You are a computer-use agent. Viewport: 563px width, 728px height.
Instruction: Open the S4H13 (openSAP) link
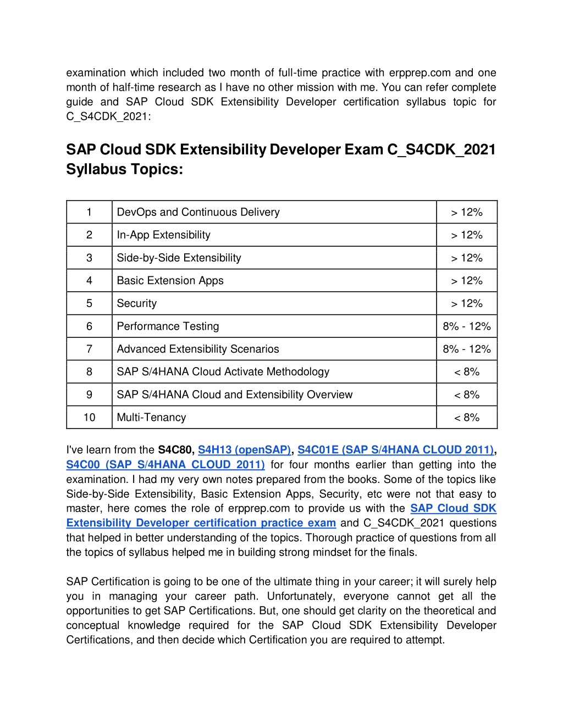pos(244,450)
